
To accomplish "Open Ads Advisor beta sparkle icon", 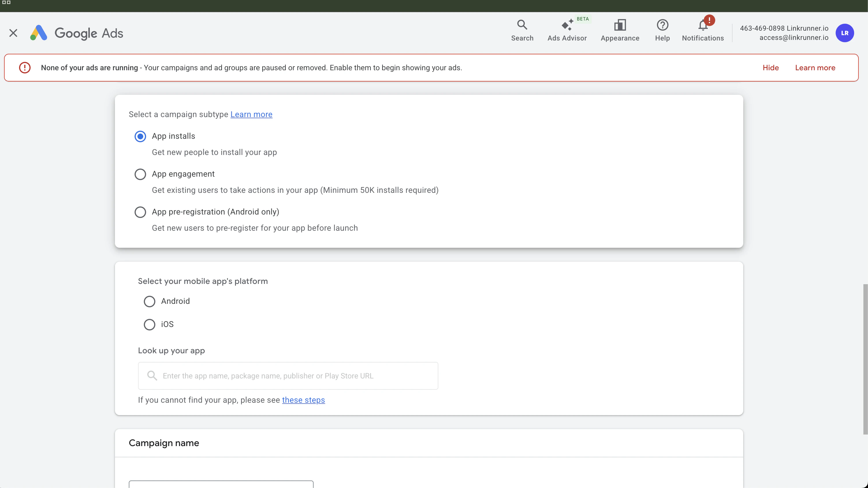I will point(567,25).
